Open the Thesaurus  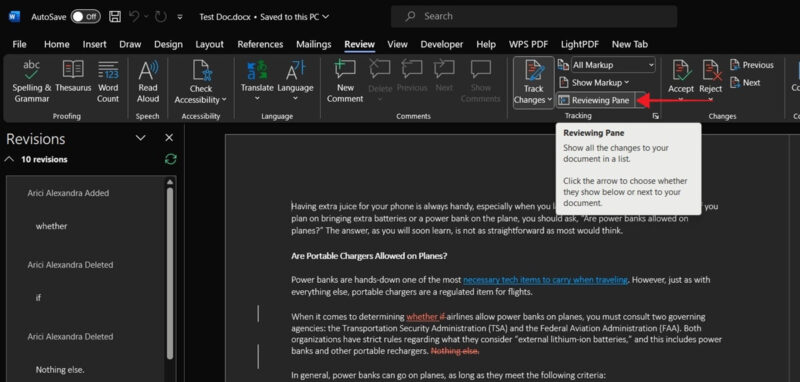[73, 77]
